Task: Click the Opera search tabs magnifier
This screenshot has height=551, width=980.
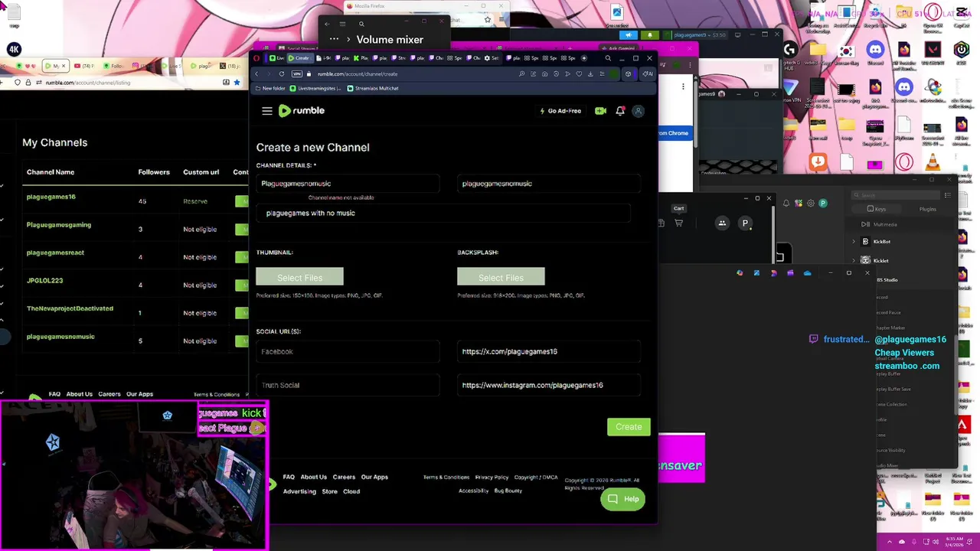Action: pos(608,58)
